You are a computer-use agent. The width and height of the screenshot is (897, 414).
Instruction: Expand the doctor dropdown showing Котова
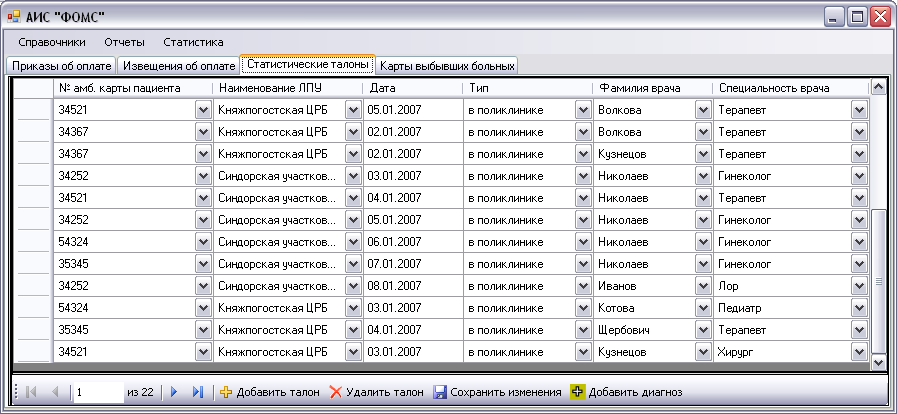(702, 308)
